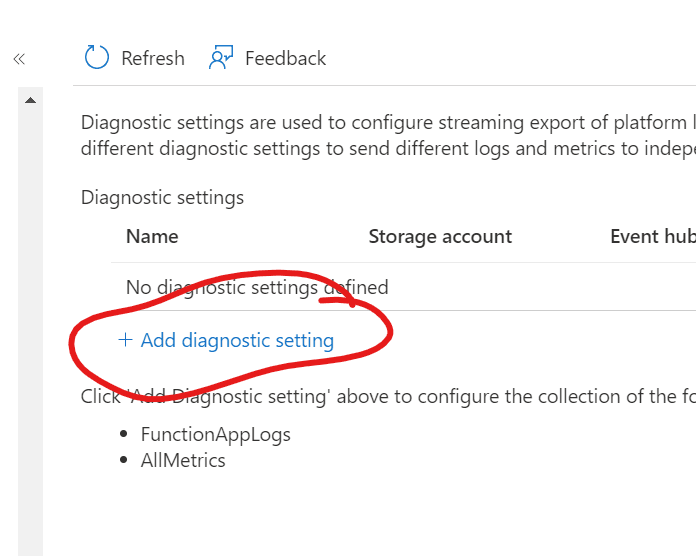Click the scroll up arrow in left panel
This screenshot has width=696, height=556.
click(x=30, y=100)
